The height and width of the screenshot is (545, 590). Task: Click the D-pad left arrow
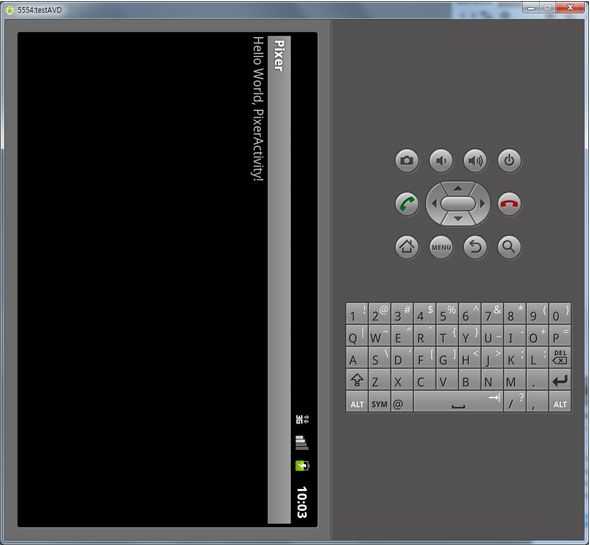click(x=433, y=204)
